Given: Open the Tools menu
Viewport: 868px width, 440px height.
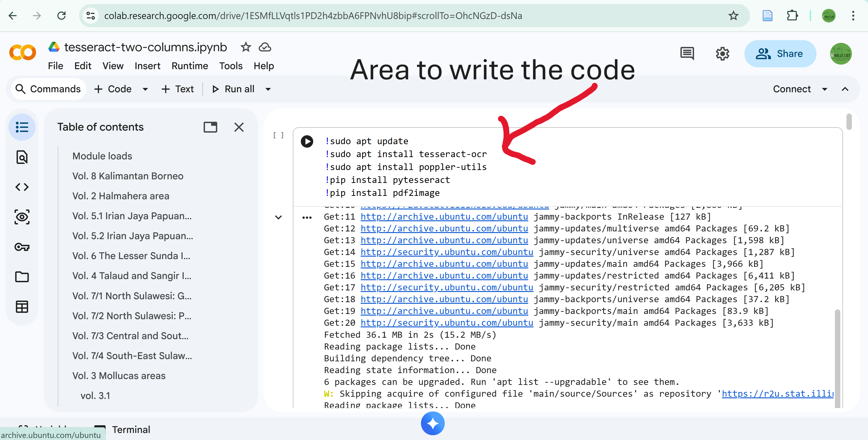Looking at the screenshot, I should click(231, 66).
